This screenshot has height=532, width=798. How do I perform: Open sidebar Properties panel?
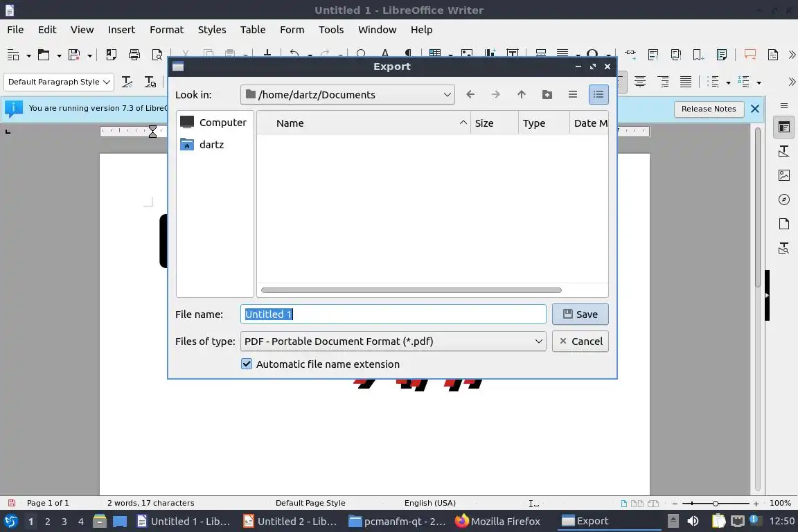(783, 127)
